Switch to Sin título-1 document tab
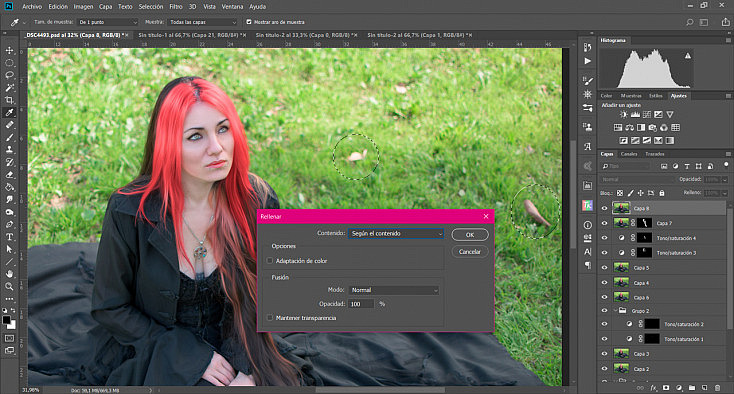Screen dimensions: 734x394 (x=189, y=35)
